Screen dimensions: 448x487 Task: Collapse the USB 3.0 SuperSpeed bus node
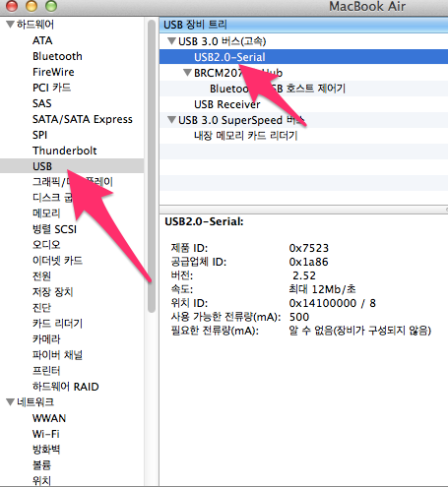click(171, 120)
